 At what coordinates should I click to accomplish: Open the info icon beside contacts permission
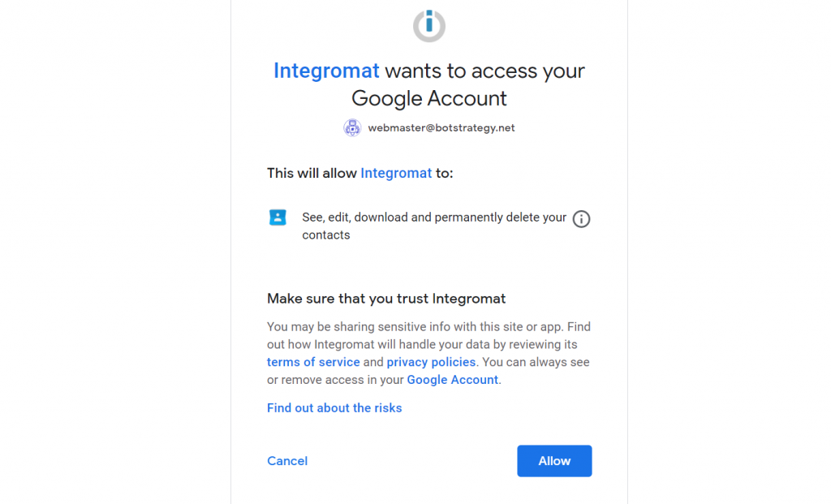pyautogui.click(x=581, y=219)
